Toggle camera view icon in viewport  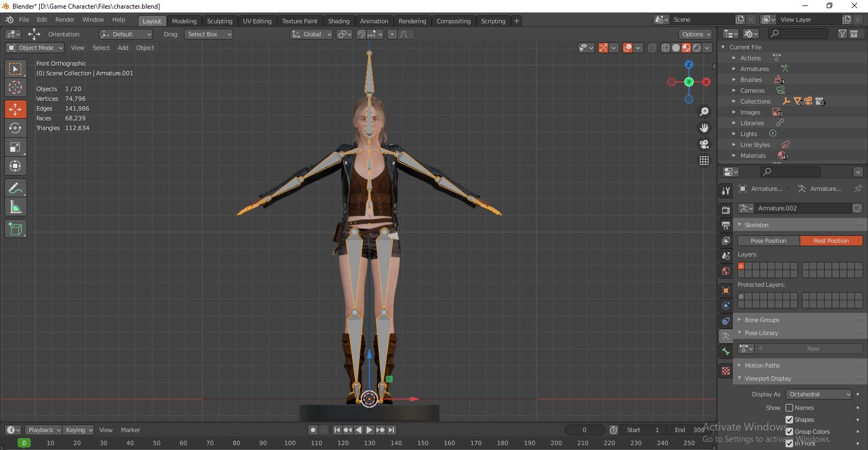tap(704, 144)
